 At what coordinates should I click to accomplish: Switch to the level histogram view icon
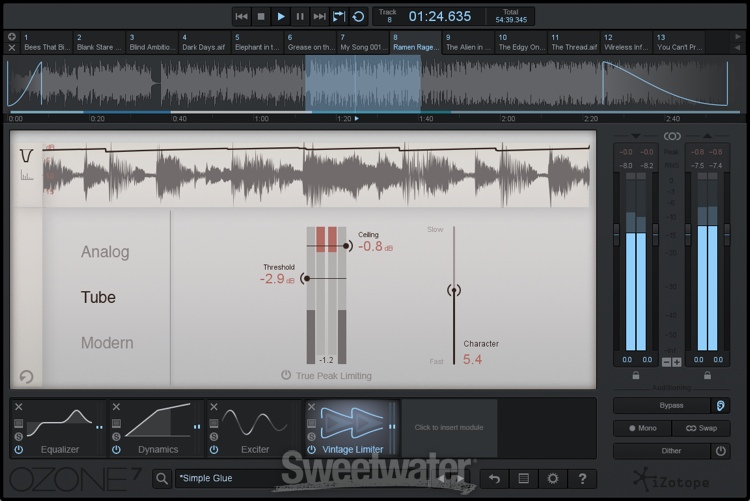tap(27, 176)
